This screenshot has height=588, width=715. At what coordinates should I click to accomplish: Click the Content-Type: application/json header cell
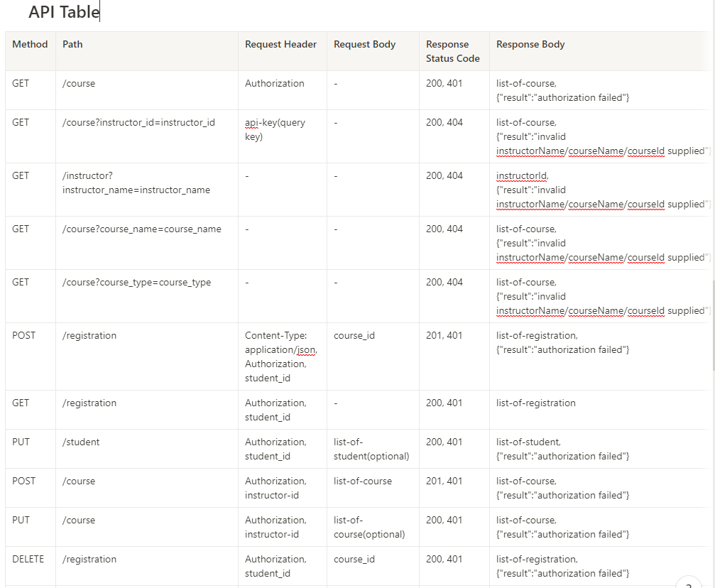[x=281, y=356]
